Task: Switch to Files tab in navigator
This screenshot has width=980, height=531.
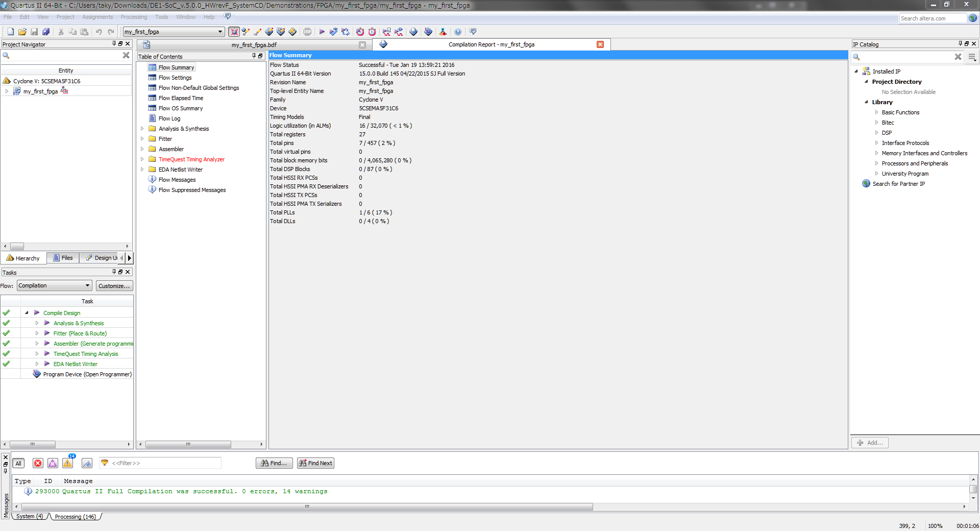Action: [x=63, y=258]
